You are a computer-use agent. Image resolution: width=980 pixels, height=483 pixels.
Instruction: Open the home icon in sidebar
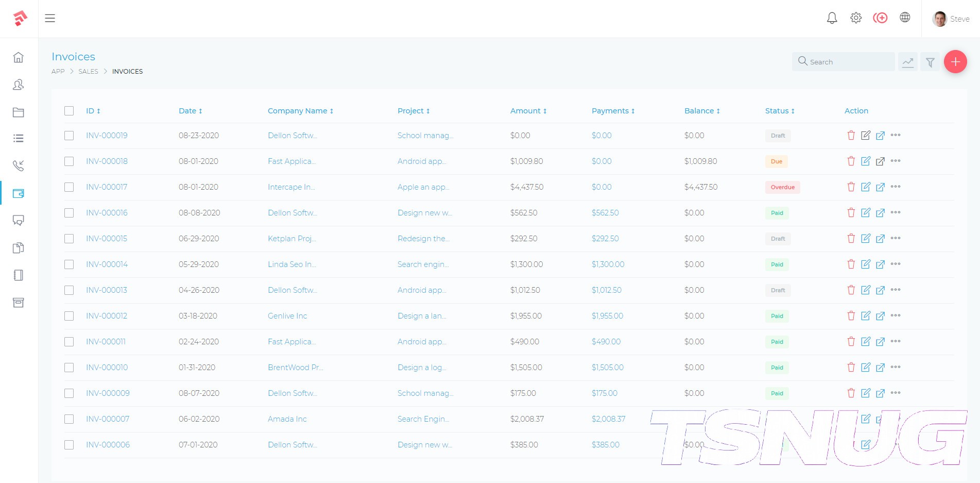tap(19, 57)
